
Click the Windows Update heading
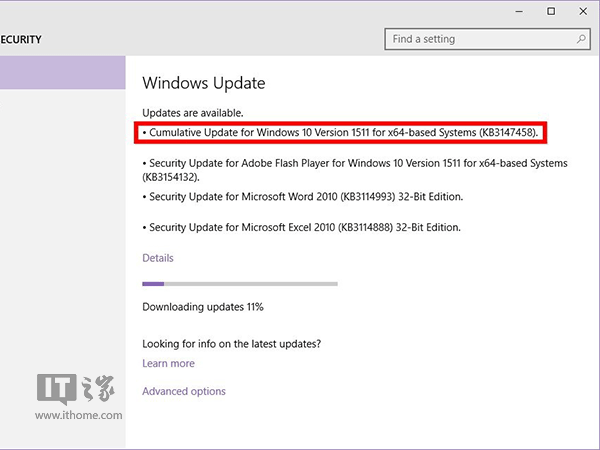[204, 83]
